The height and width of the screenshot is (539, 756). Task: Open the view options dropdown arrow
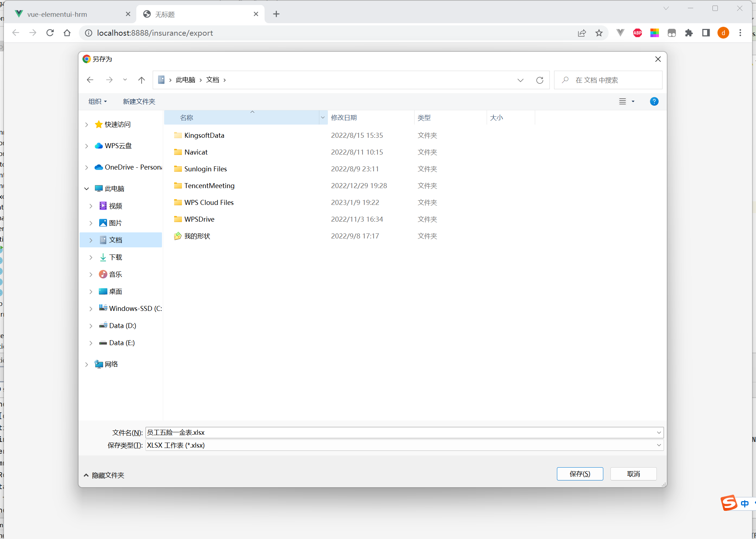point(633,101)
